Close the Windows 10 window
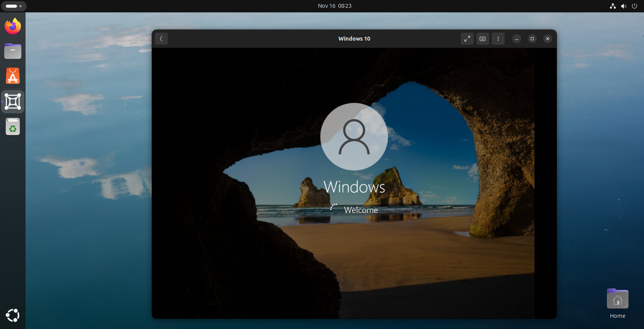The height and width of the screenshot is (329, 644). pos(548,39)
